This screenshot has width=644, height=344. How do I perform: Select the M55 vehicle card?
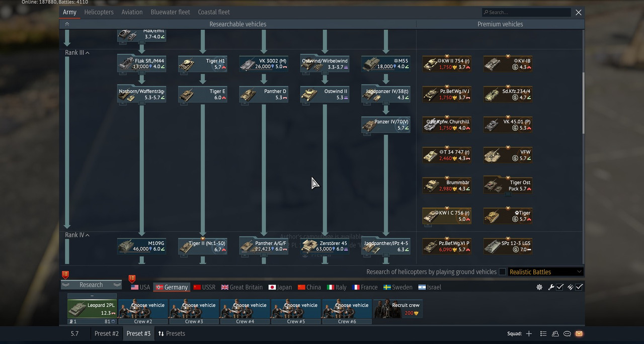(385, 63)
